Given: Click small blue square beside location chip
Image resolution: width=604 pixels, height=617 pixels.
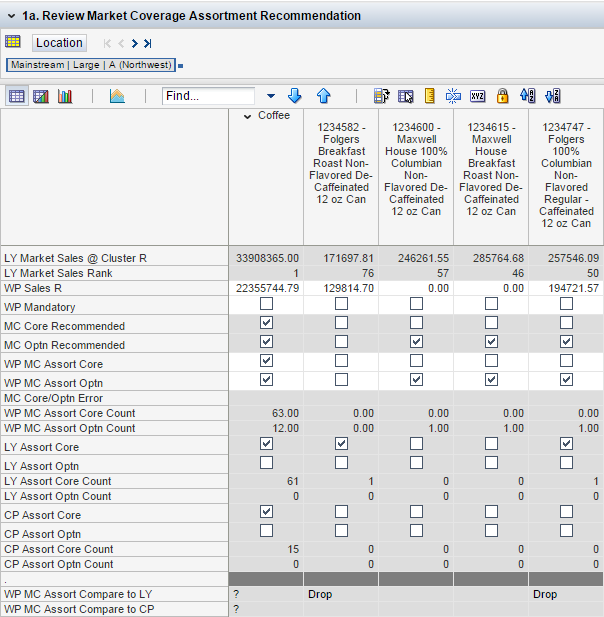Looking at the screenshot, I should pos(181,66).
